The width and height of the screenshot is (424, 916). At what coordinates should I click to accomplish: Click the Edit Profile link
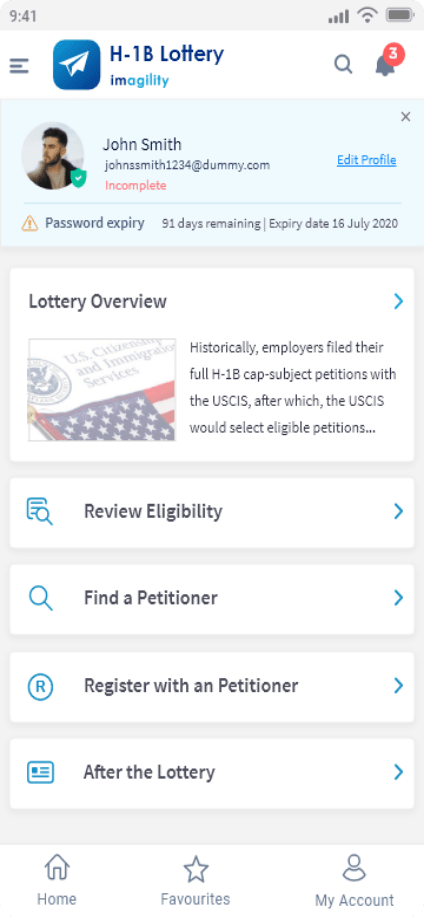367,160
